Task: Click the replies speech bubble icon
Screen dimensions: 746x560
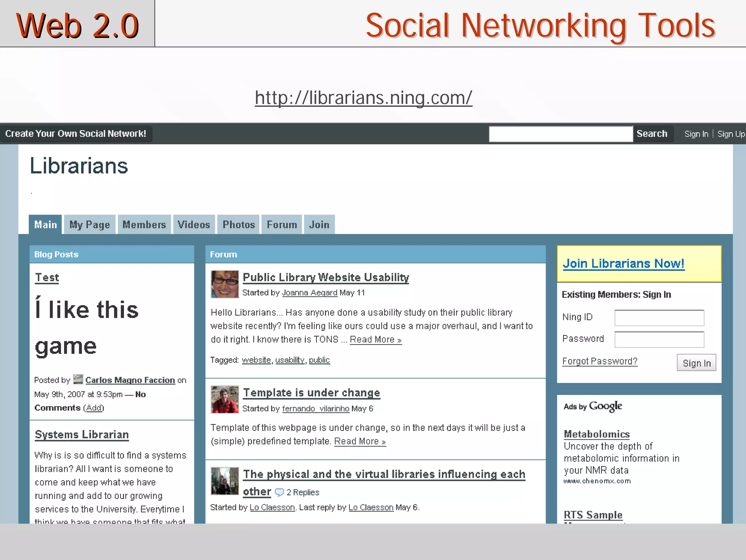Action: click(279, 493)
